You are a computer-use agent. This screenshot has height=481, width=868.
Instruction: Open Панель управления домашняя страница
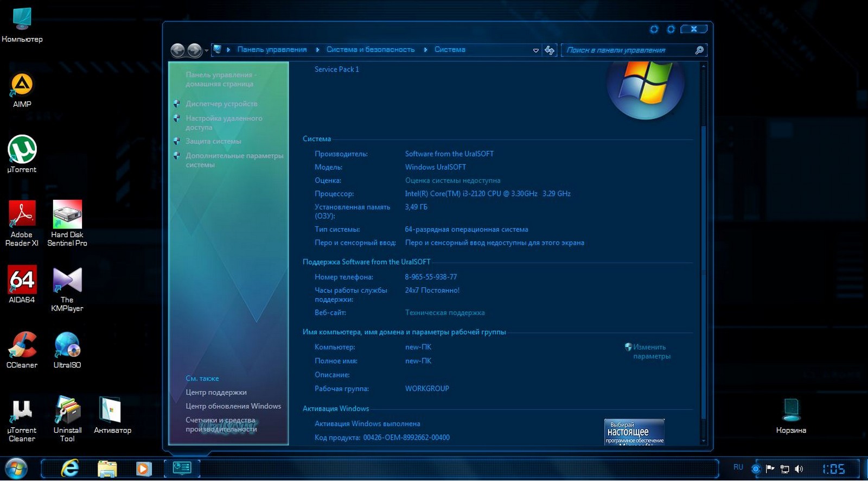click(x=221, y=79)
